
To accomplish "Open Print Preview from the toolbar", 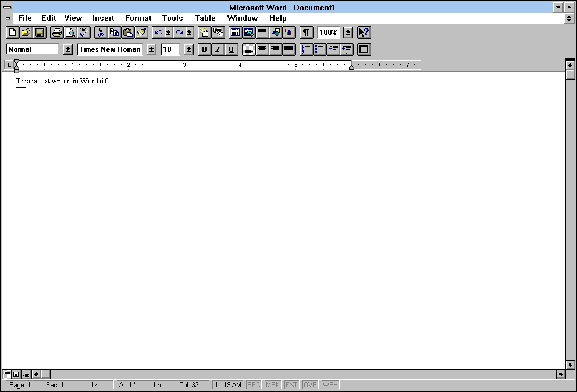I will click(x=70, y=33).
